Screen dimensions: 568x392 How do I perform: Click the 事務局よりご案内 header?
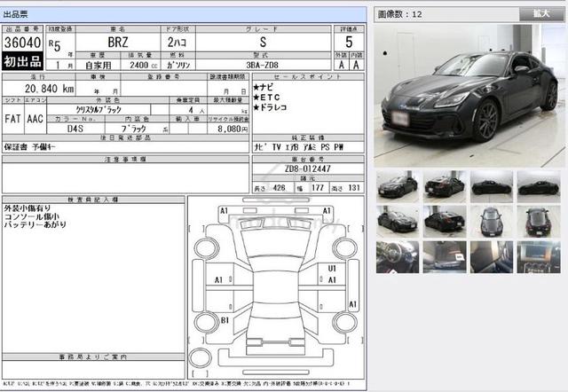point(93,357)
